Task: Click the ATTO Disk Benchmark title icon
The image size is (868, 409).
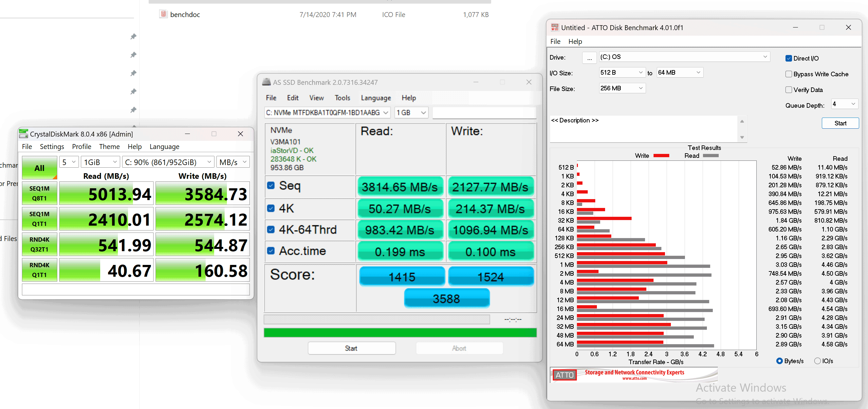Action: point(554,27)
